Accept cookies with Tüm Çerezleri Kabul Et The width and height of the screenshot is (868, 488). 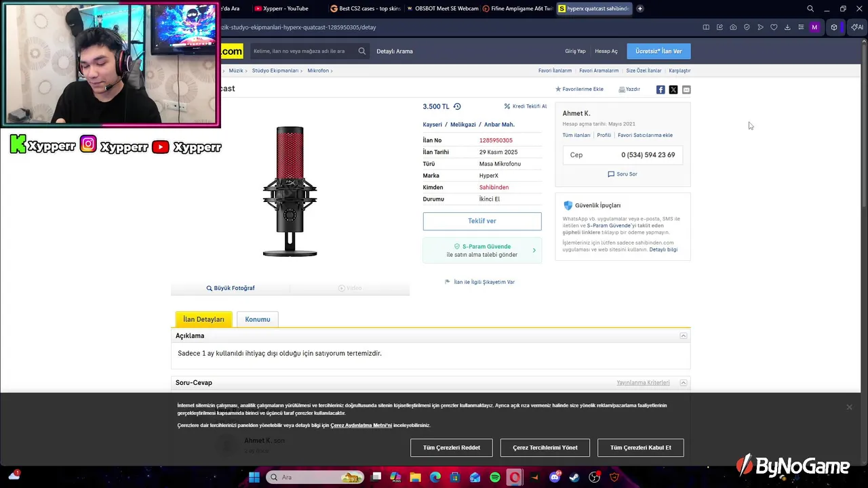point(641,447)
